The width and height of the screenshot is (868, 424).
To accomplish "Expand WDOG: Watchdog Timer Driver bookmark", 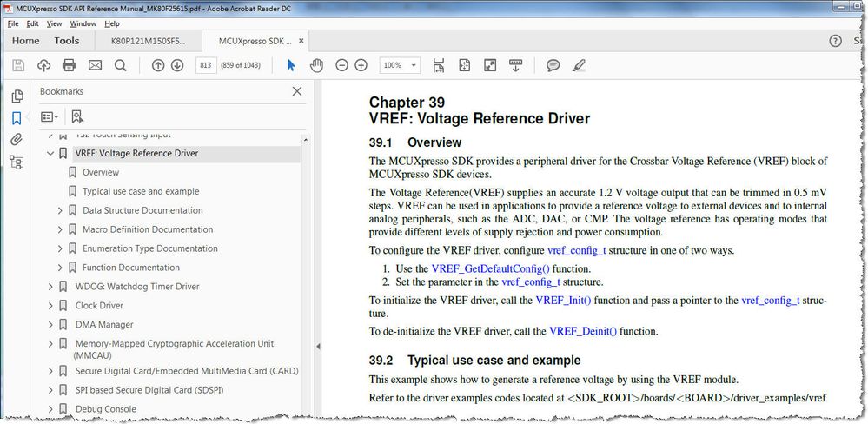I will [x=50, y=287].
